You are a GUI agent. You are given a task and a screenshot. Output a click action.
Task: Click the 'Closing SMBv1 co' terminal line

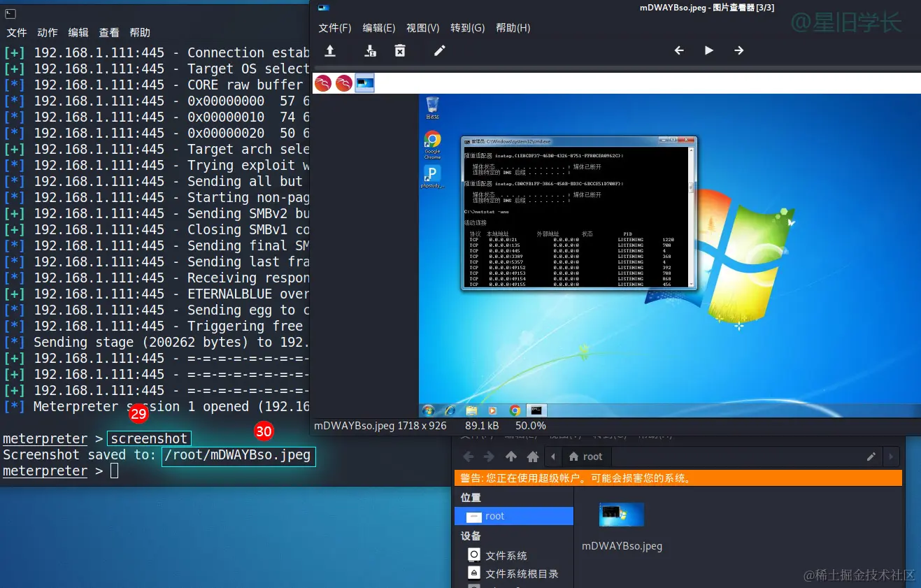point(157,229)
